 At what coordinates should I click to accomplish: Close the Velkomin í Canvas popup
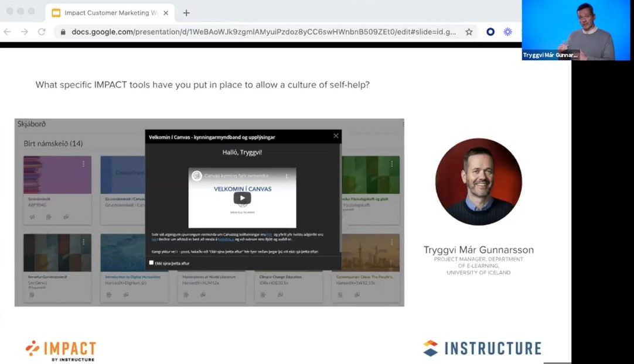point(336,136)
